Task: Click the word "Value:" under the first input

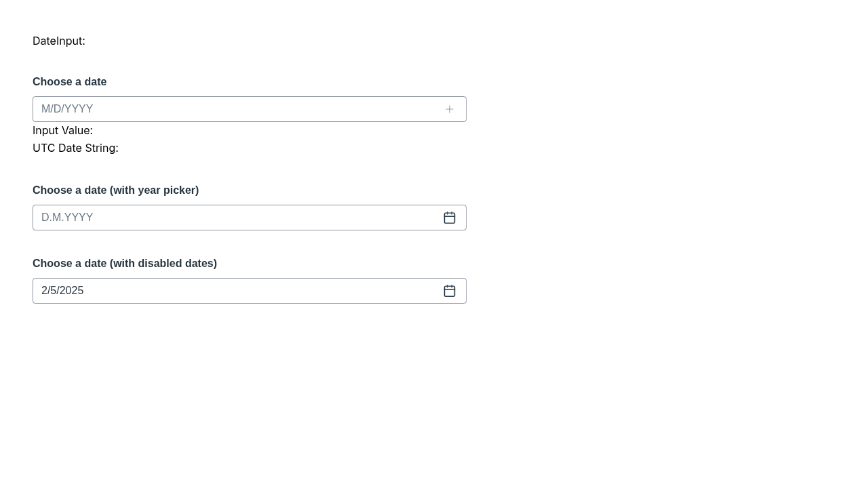Action: [x=77, y=131]
